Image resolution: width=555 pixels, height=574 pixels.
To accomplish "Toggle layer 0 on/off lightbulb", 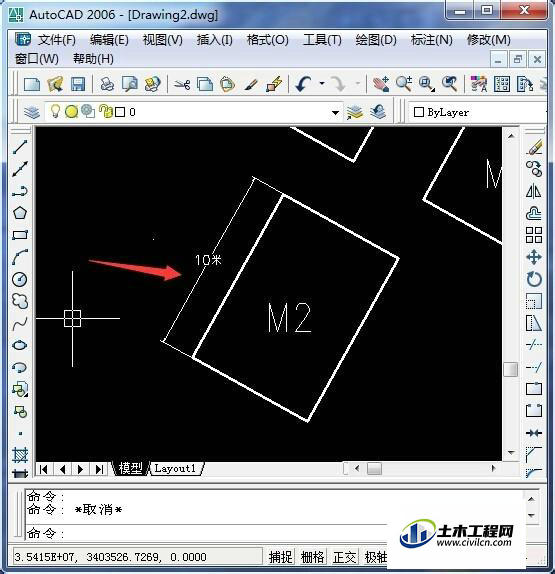I will click(55, 111).
